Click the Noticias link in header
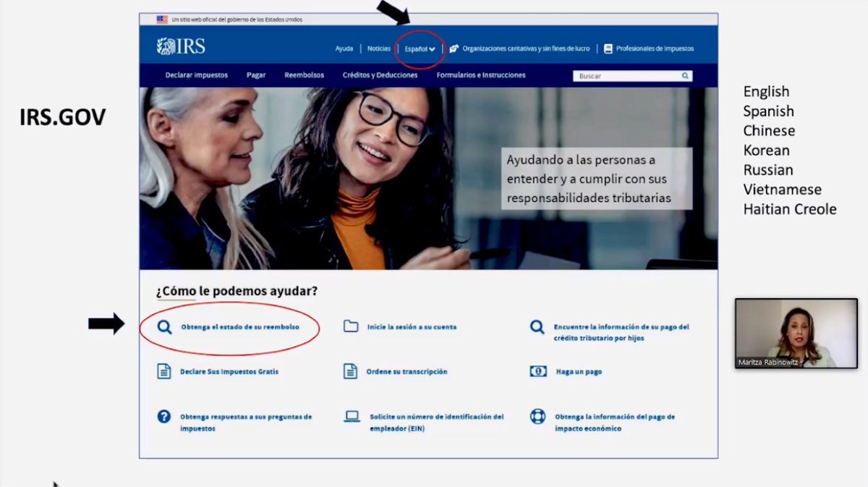 (379, 48)
